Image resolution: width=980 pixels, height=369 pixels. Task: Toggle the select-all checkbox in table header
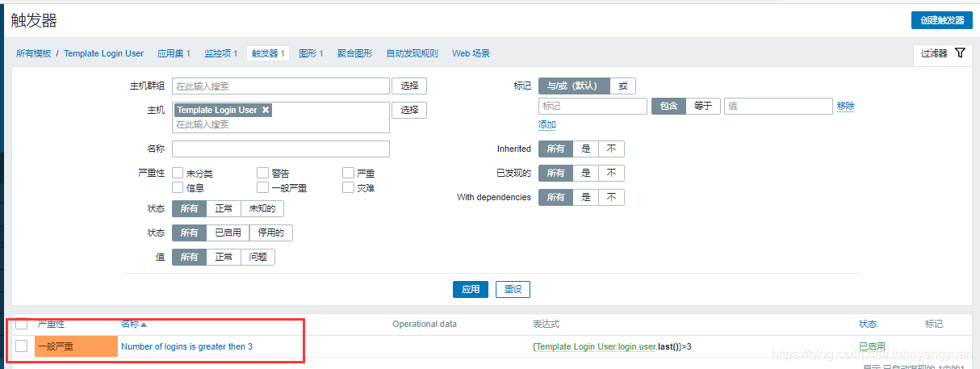coord(22,324)
